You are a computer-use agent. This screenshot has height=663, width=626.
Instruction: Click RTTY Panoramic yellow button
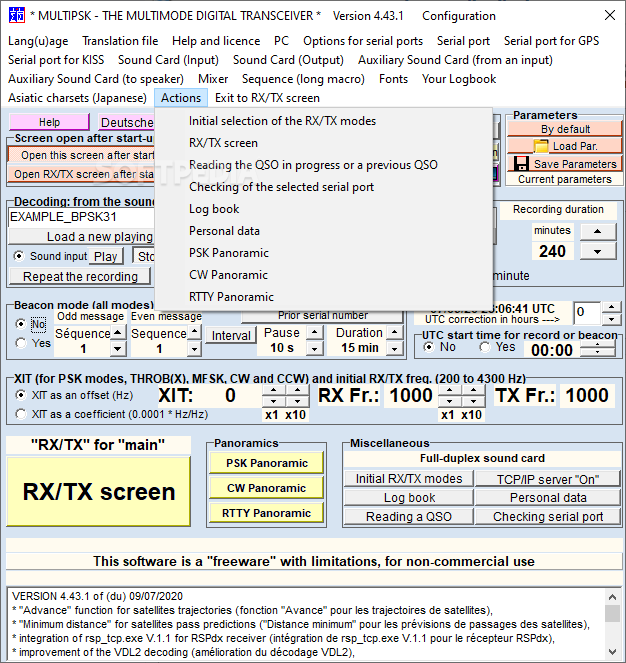pos(266,513)
